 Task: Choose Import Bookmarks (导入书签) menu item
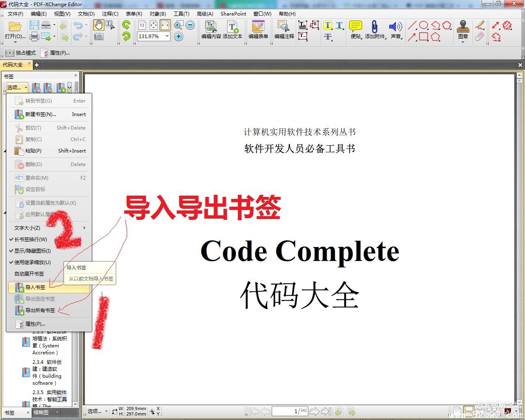tap(49, 288)
